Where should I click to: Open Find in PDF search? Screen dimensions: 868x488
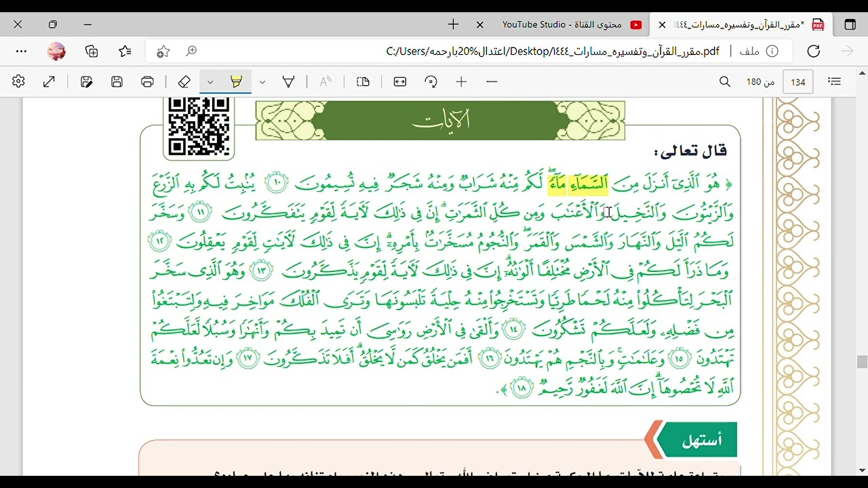tap(725, 81)
